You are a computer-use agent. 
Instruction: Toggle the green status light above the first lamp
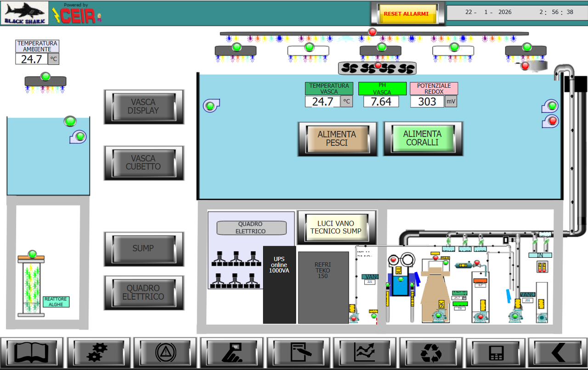[x=237, y=46]
